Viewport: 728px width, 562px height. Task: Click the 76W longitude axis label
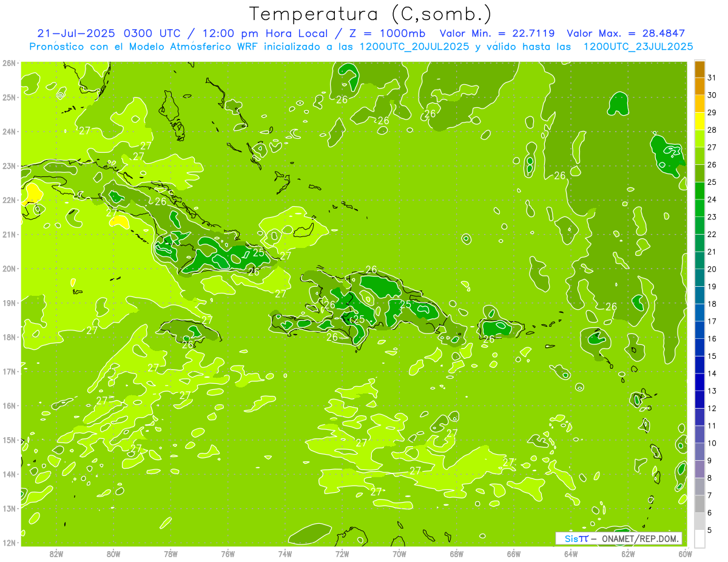[x=228, y=554]
